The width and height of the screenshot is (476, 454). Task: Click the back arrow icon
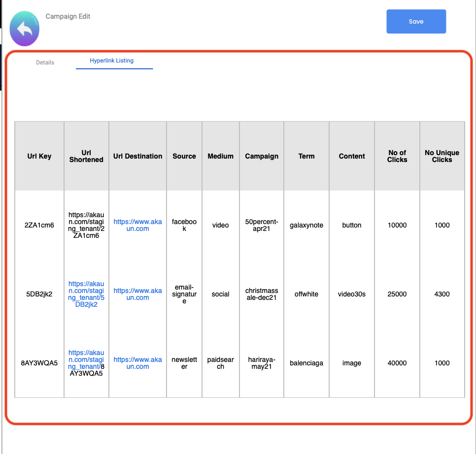(24, 30)
